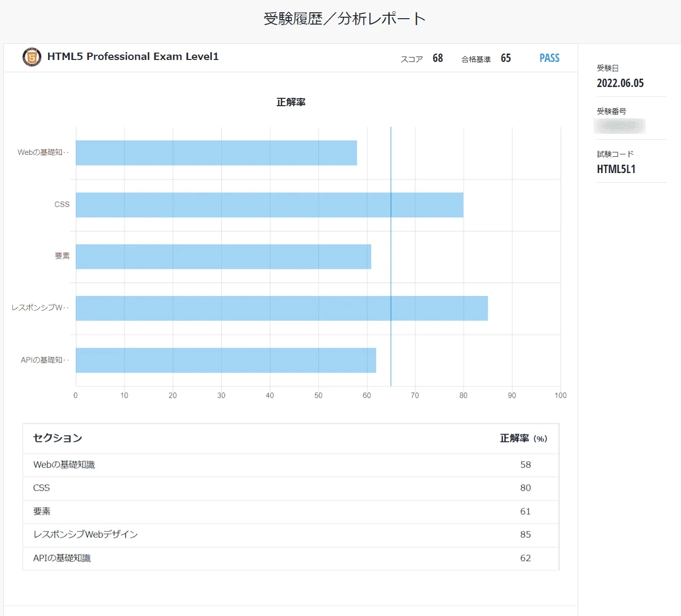Select the exam code HTML5L1

coord(616,169)
